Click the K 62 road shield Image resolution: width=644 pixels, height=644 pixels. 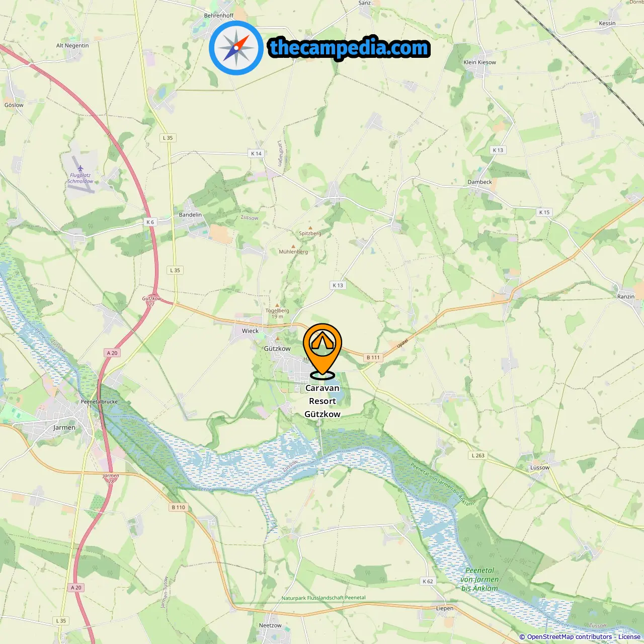click(x=428, y=581)
